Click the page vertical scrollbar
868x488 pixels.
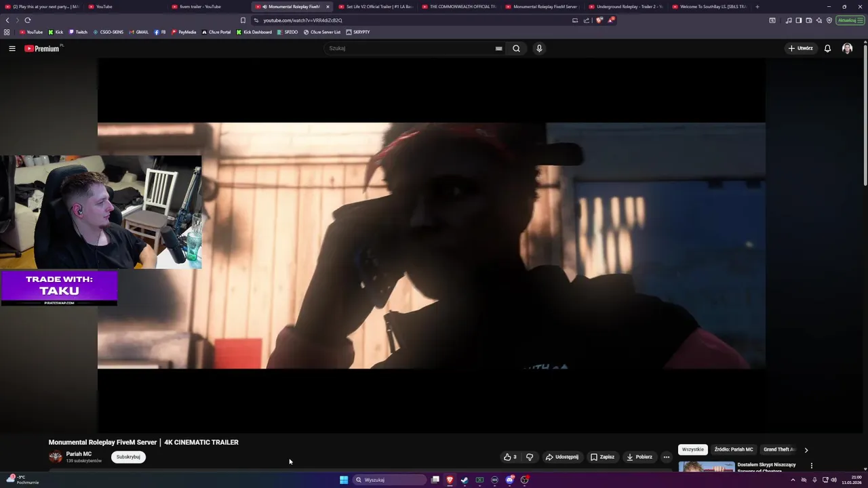[865, 115]
